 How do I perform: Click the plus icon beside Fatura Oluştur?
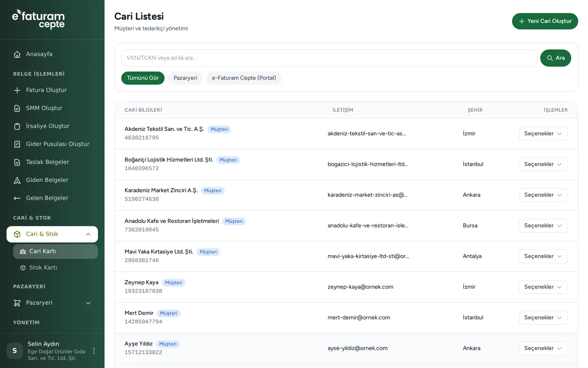click(17, 91)
